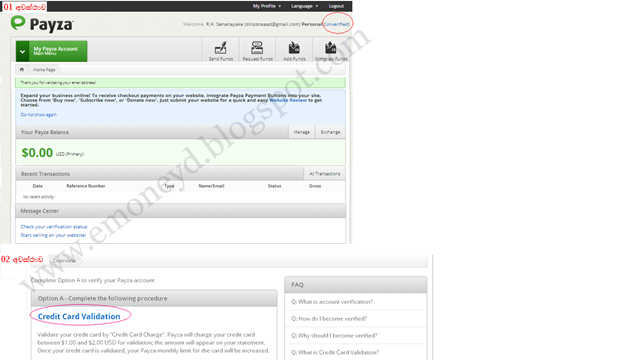The width and height of the screenshot is (640, 360).
Task: Select the Overview breadcrumb tab
Action: tap(64, 260)
